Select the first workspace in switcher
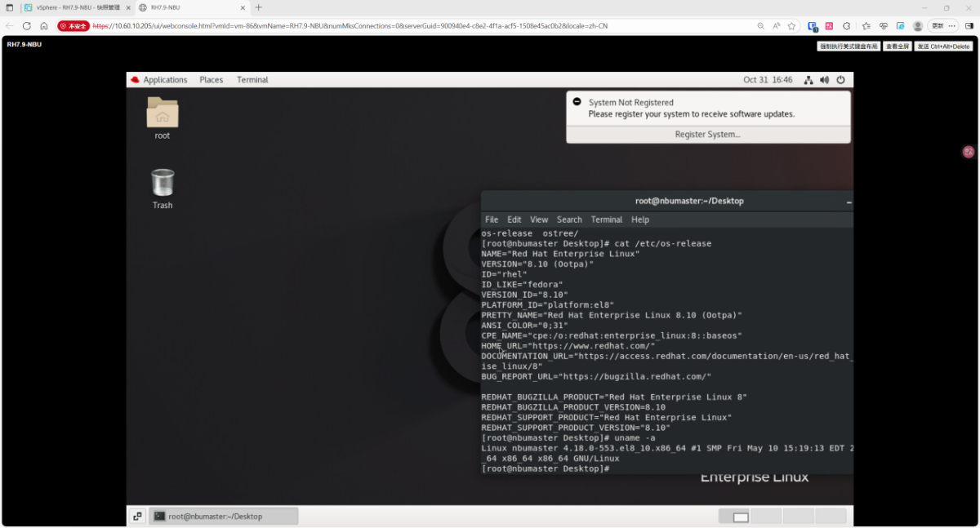The height and width of the screenshot is (528, 980). tap(735, 516)
